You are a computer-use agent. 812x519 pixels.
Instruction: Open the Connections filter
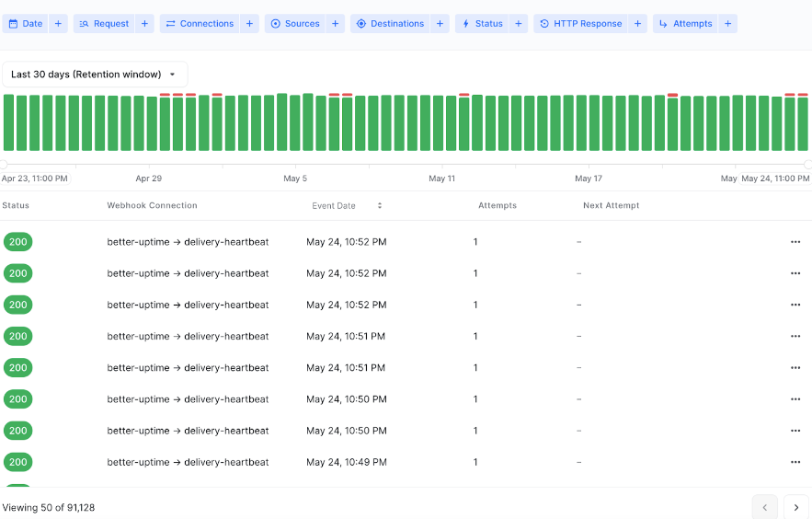coord(200,23)
